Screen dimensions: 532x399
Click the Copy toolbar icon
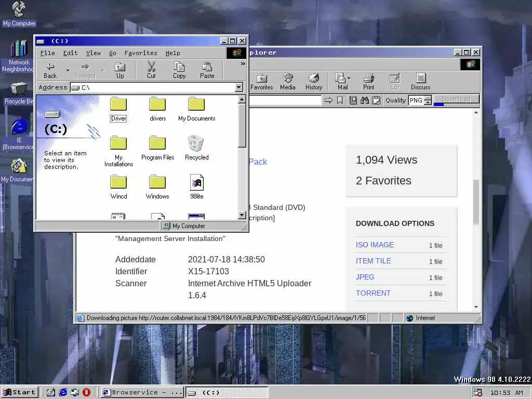pos(179,71)
